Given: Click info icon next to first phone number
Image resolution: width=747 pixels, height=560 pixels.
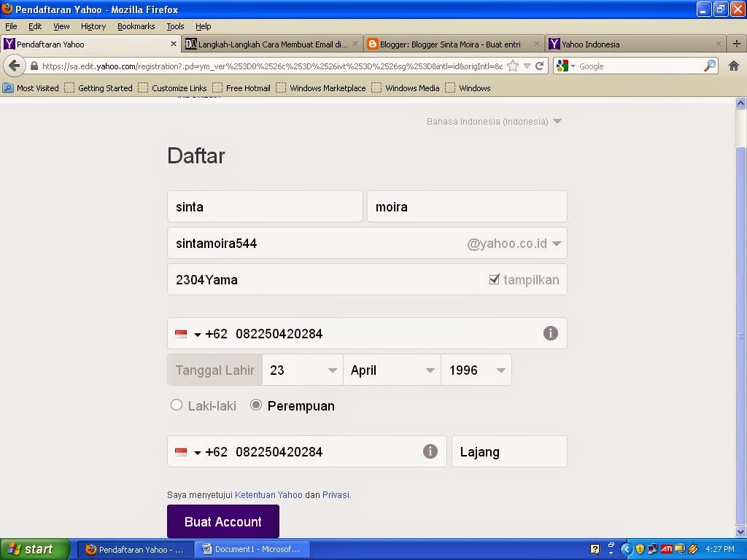Looking at the screenshot, I should point(550,333).
